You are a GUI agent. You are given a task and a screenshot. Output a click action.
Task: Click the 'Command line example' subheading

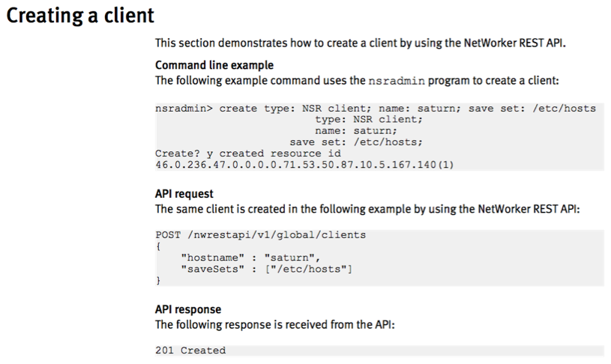214,65
